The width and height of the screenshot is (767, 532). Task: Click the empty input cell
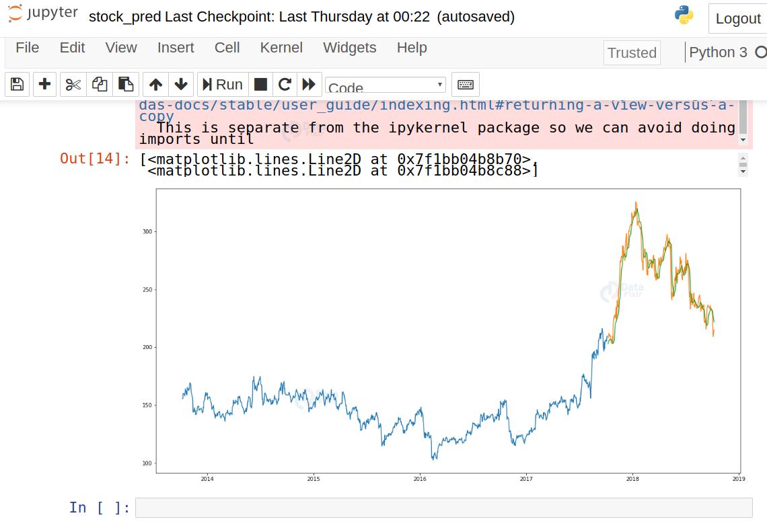tap(443, 508)
